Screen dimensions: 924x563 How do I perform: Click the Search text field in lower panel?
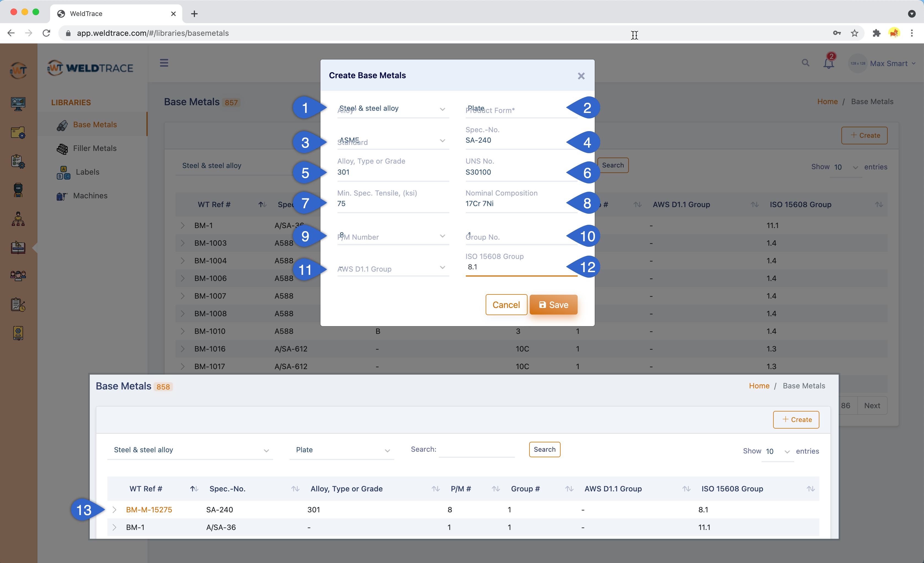click(477, 449)
